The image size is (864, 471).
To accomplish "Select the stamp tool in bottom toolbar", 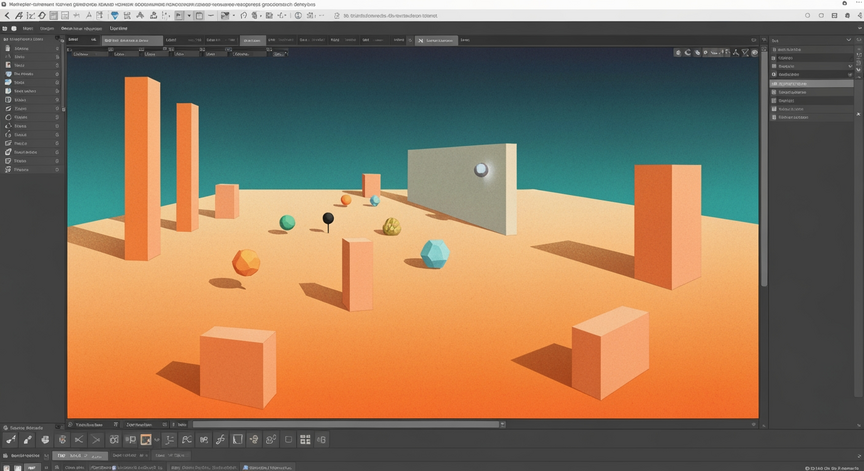I will click(45, 439).
